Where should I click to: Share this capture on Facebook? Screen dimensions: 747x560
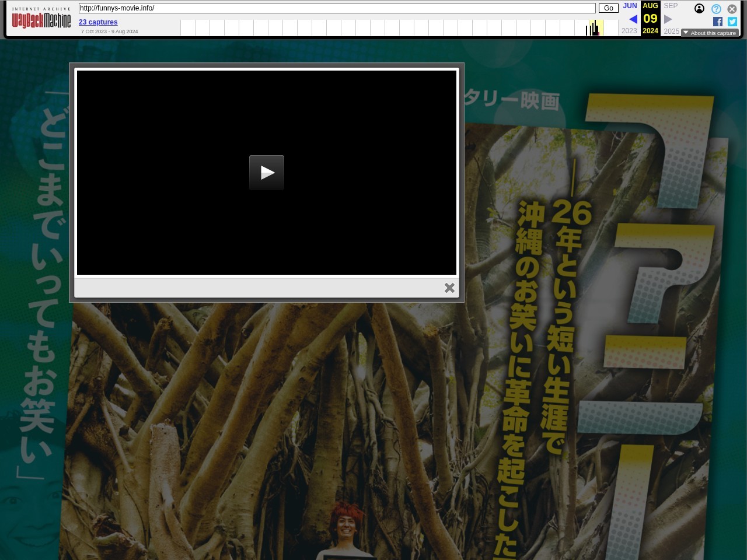click(718, 22)
